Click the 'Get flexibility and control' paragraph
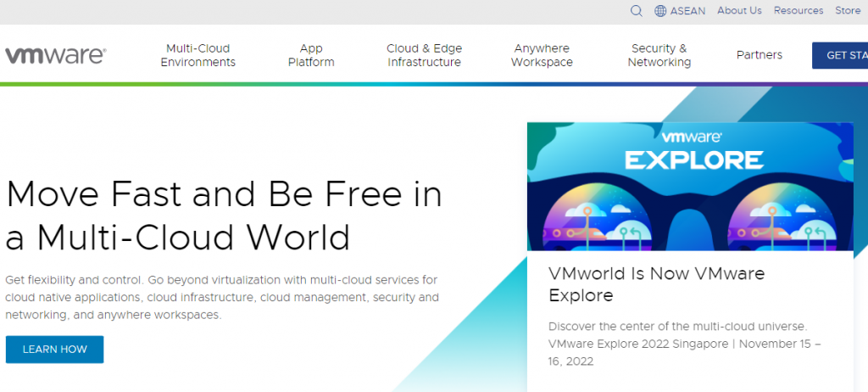The image size is (868, 392). pos(221,297)
